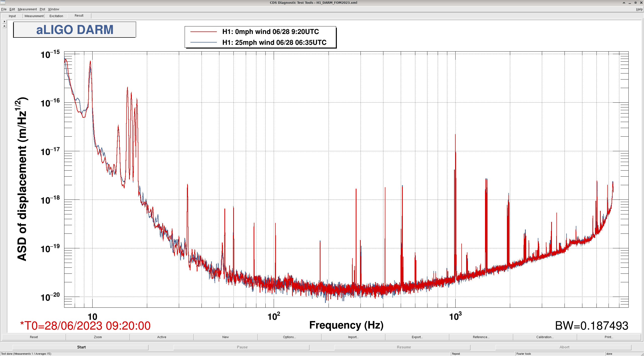Screen dimensions: 644x356
Task: Open the Help menu
Action: coord(639,9)
